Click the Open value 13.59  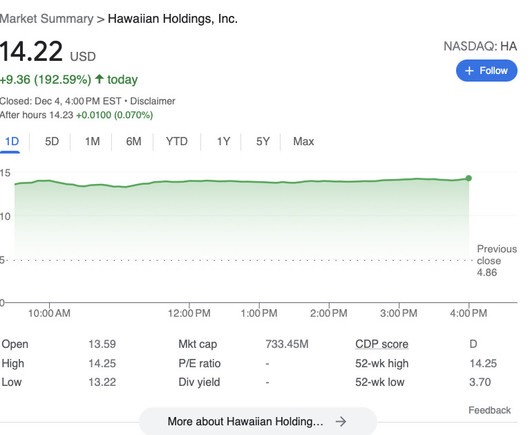102,344
